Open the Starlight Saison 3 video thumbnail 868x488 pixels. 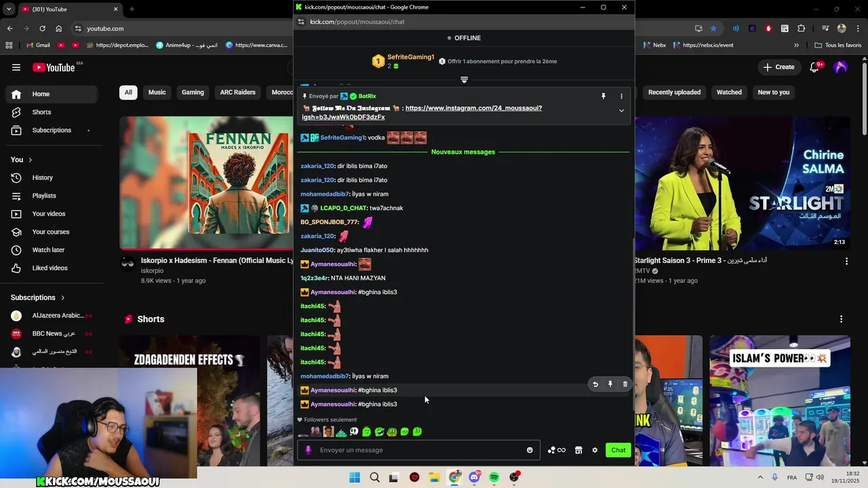click(x=743, y=183)
